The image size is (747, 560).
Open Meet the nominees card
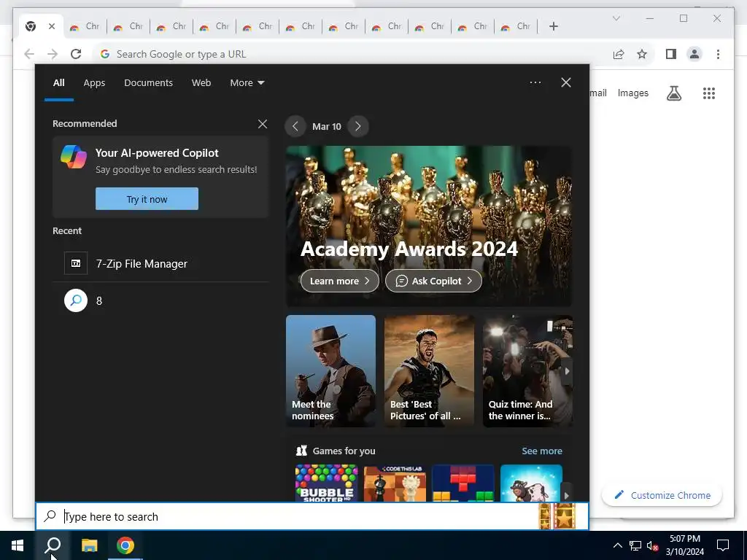pos(330,370)
